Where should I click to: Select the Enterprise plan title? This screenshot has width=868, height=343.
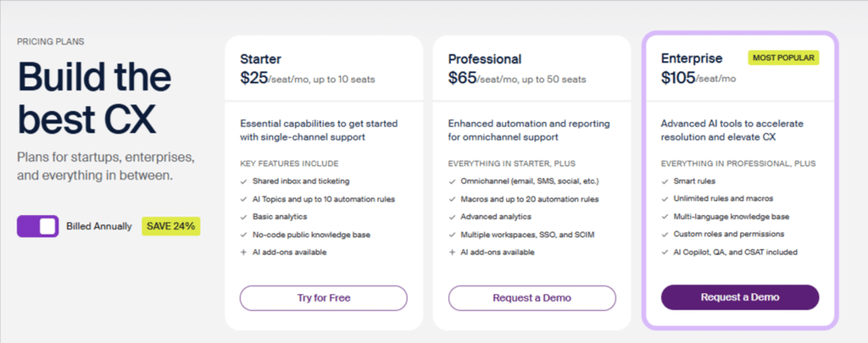click(x=692, y=58)
